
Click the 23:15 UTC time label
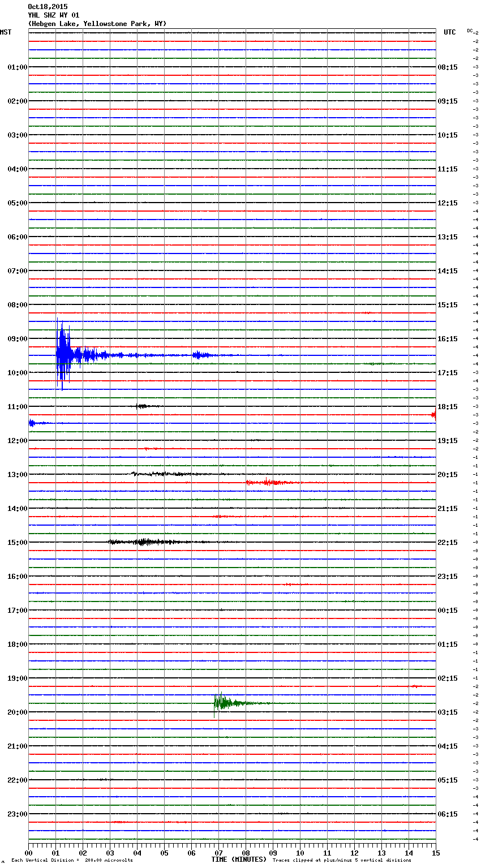(x=448, y=577)
